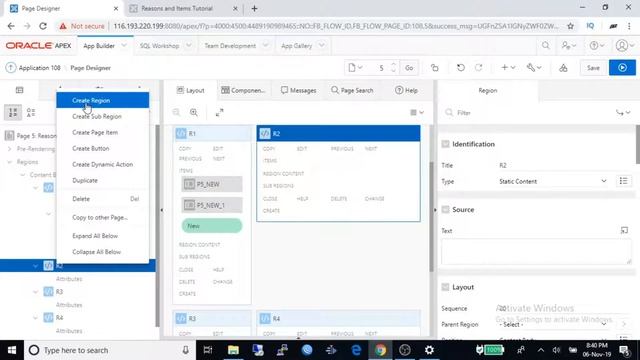Click the APEX search magnifier icon

click(546, 46)
